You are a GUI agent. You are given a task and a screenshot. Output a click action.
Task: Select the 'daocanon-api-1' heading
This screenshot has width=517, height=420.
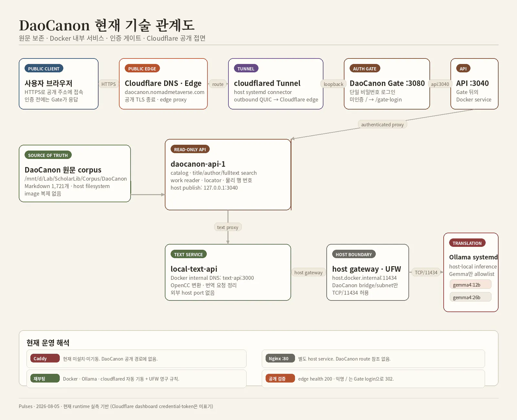(x=198, y=164)
